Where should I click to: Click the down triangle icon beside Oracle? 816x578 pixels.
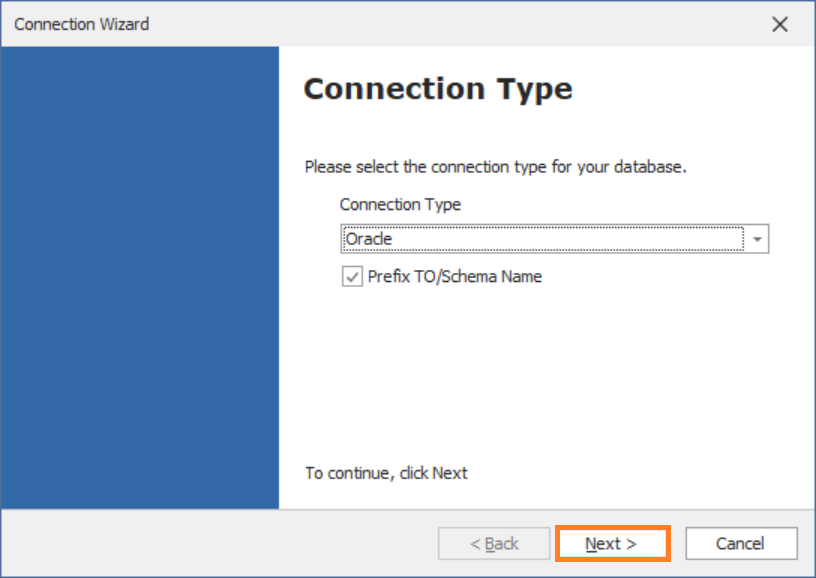[x=757, y=239]
